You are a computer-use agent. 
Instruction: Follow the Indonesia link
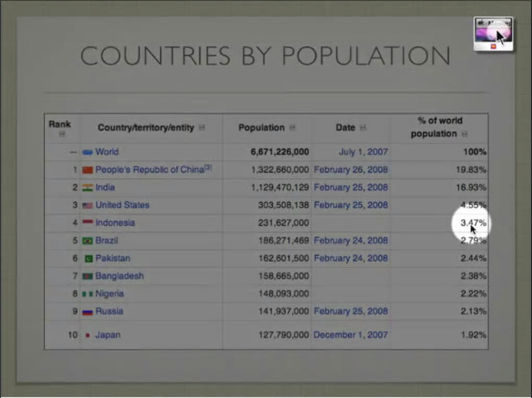click(x=115, y=223)
